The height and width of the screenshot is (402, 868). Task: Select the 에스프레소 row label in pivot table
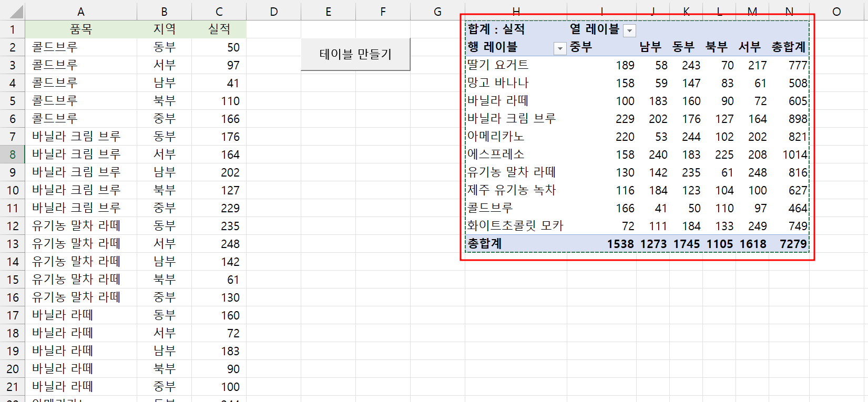click(x=496, y=154)
